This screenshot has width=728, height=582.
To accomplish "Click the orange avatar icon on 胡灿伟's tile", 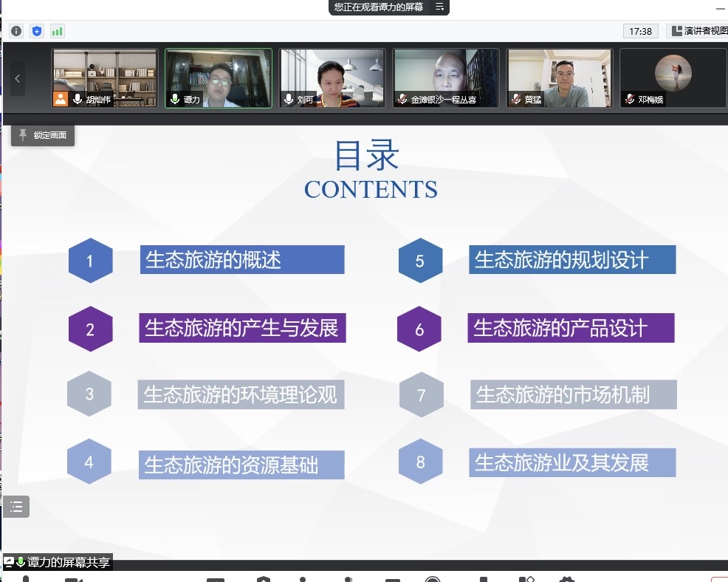I will (61, 99).
